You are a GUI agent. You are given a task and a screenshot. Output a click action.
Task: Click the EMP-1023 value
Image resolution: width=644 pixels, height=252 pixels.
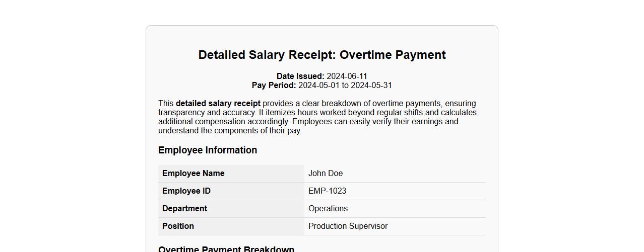pos(328,191)
